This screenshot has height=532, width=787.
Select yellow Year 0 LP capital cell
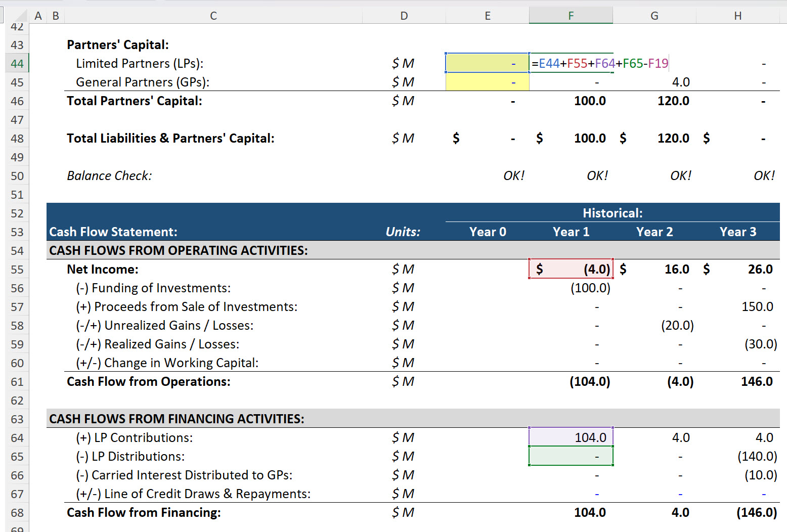point(488,63)
